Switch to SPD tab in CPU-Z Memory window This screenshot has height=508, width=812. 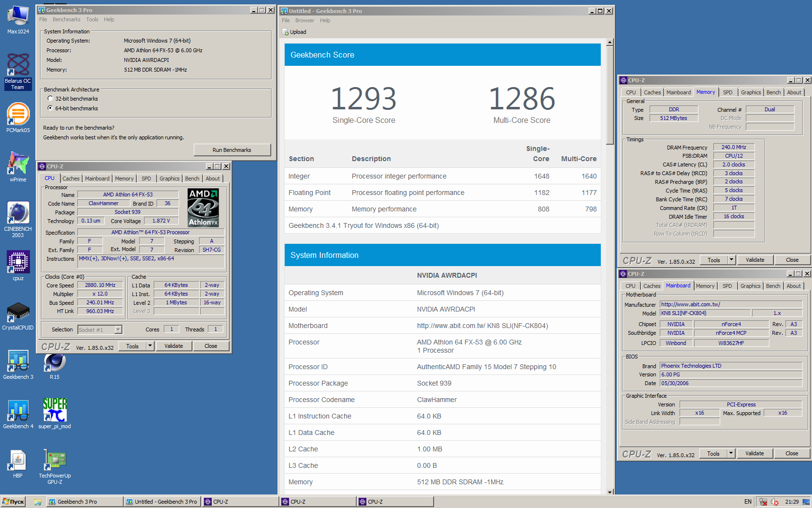pyautogui.click(x=727, y=92)
